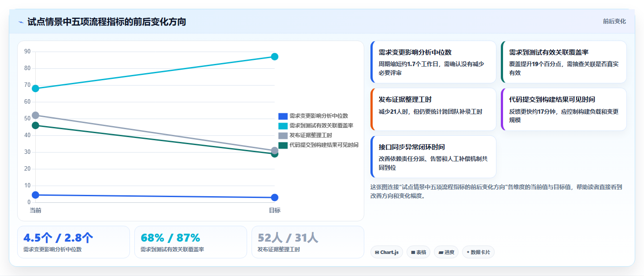Toggle the 代码提交到构建结果可见时间 legend swatch
Screen dimensions: 644x276
tap(283, 145)
